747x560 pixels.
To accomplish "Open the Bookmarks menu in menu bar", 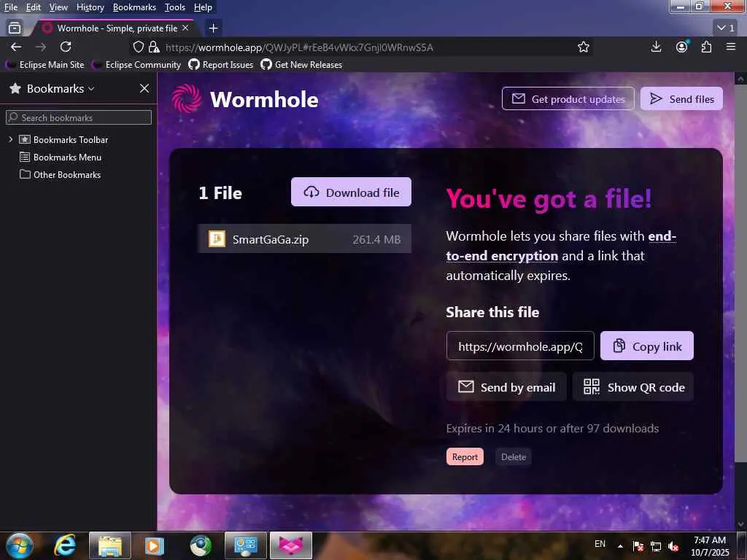I will point(134,7).
